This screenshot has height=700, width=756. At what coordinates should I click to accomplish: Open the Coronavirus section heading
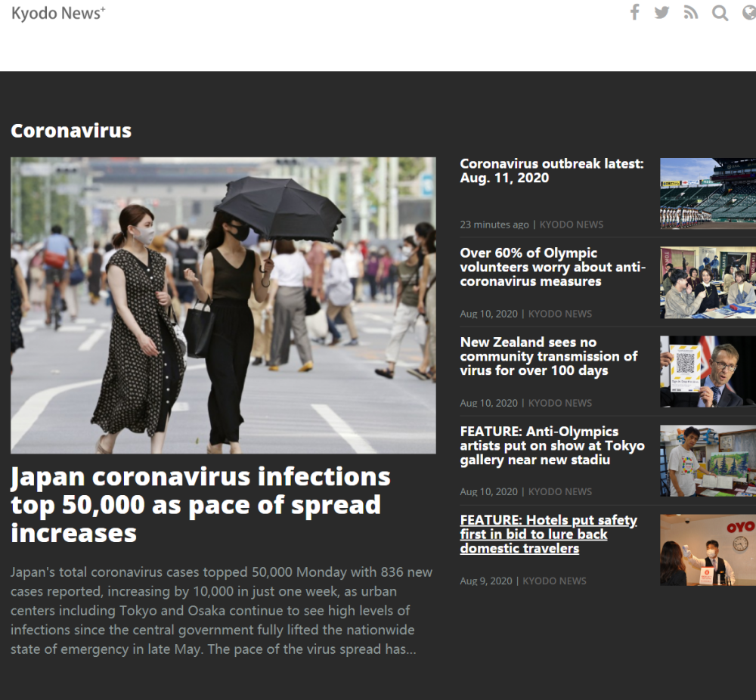pos(71,131)
